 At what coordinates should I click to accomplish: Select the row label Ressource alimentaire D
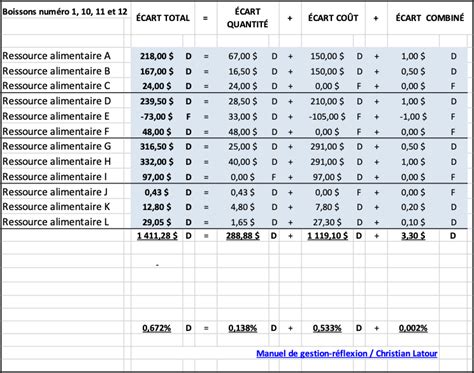click(57, 101)
